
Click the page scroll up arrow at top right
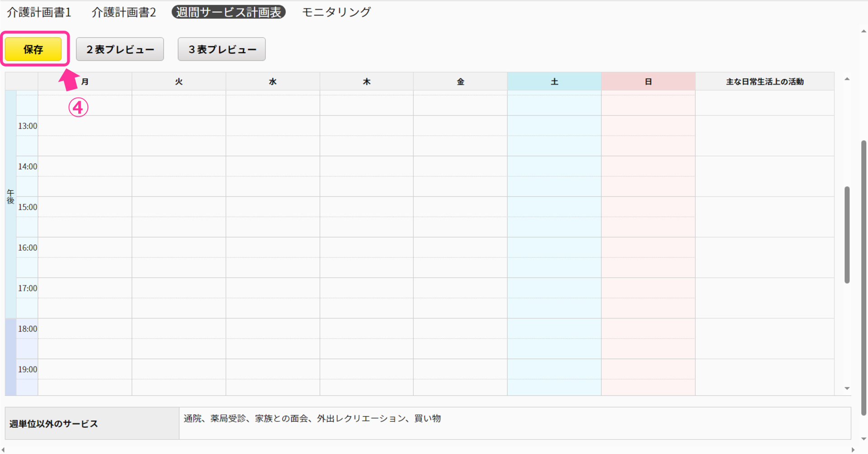point(863,31)
